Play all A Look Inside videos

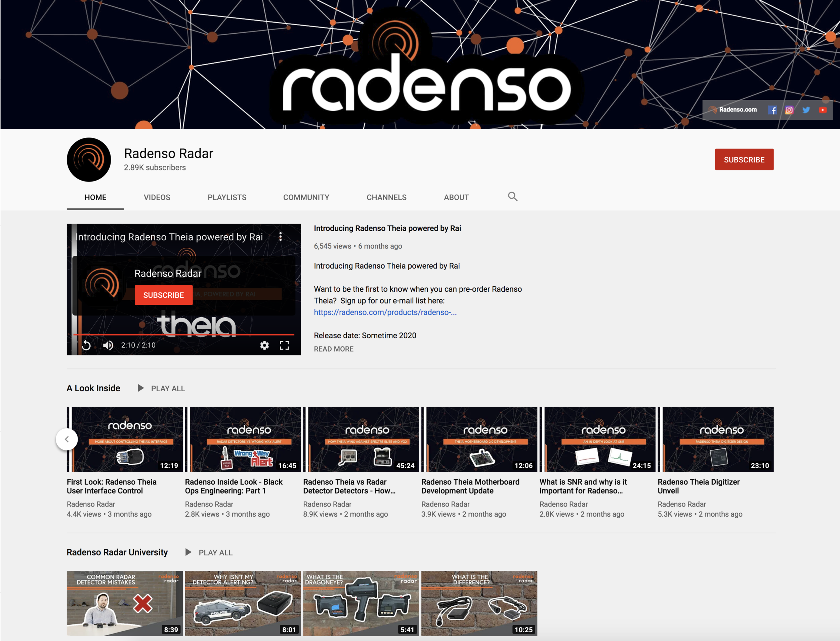(x=168, y=389)
